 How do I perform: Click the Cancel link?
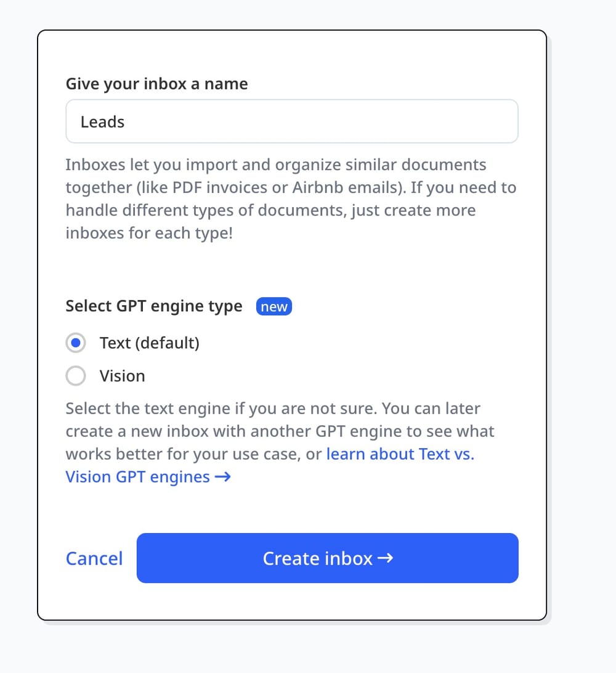click(x=94, y=558)
